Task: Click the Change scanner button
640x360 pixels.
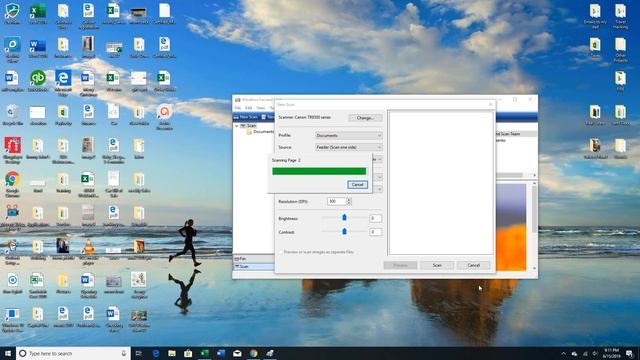Action: 365,118
